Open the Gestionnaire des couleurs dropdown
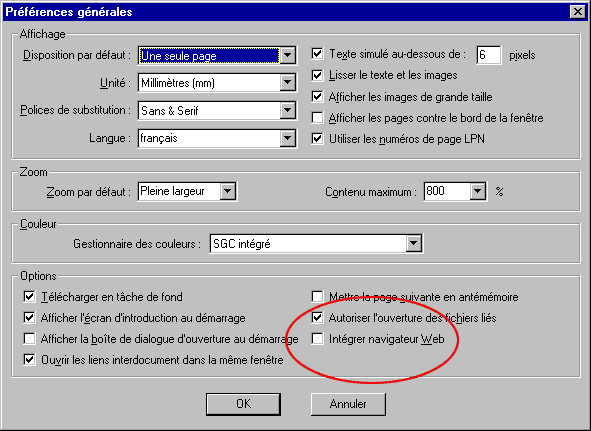591x431 pixels. coord(413,244)
